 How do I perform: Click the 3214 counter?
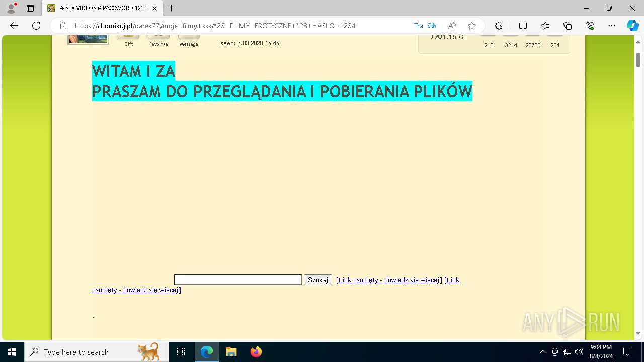(511, 45)
